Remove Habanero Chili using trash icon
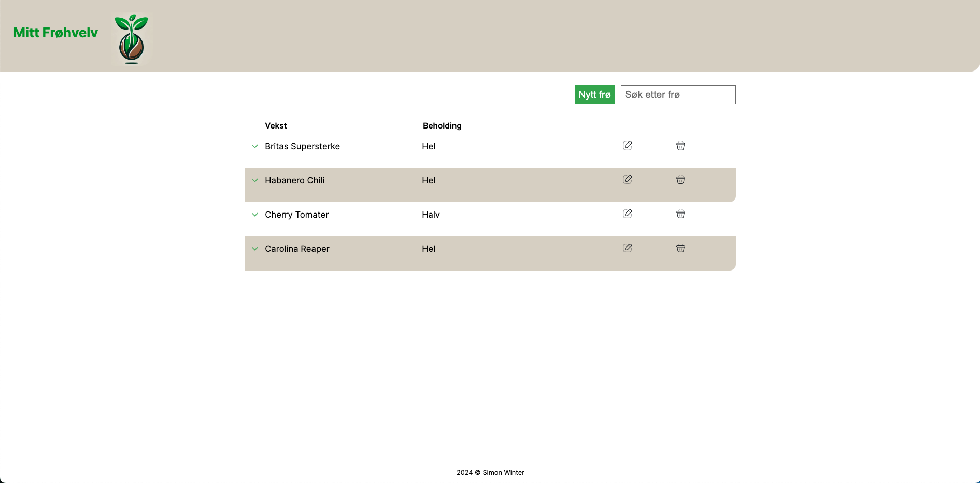This screenshot has height=483, width=980. (680, 180)
